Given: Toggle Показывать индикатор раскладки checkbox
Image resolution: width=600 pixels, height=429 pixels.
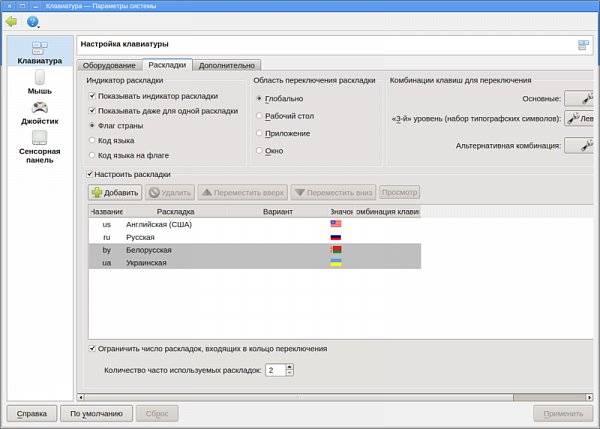Looking at the screenshot, I should pyautogui.click(x=93, y=96).
